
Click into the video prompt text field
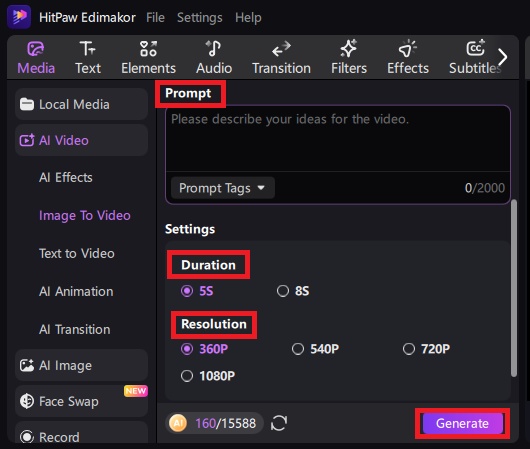coord(338,139)
